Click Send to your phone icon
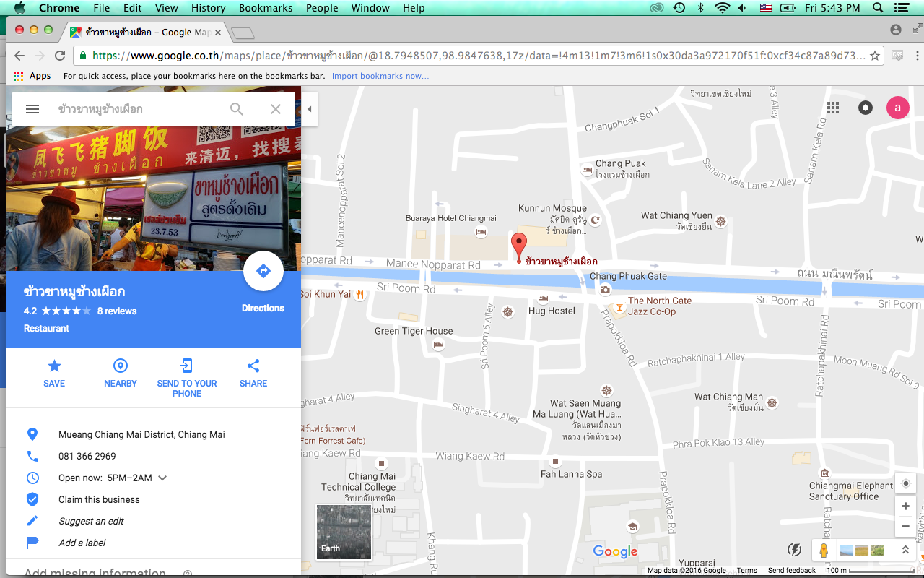The width and height of the screenshot is (924, 578). pos(187,366)
